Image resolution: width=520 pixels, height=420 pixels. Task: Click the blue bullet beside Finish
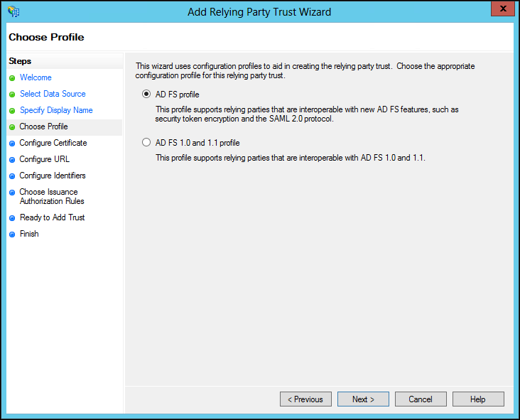tap(12, 235)
